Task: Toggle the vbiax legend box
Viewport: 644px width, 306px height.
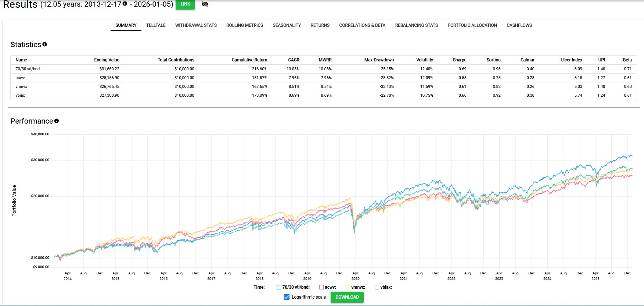Action: point(377,287)
